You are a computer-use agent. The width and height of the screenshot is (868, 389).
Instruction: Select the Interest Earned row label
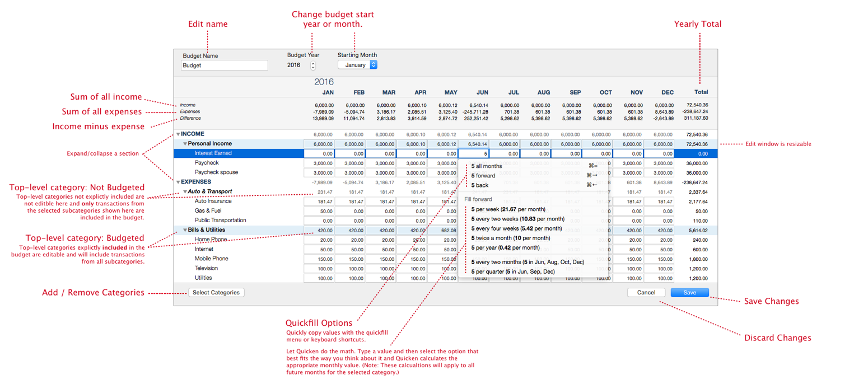point(213,153)
